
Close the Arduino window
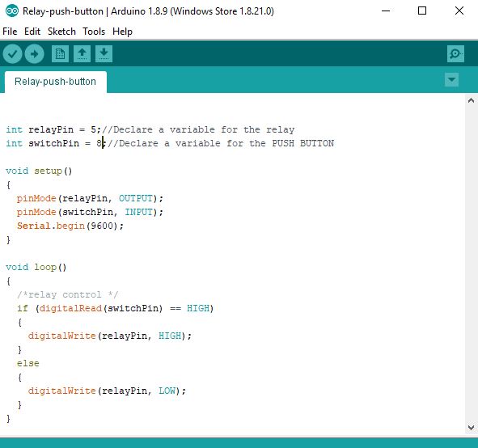459,11
